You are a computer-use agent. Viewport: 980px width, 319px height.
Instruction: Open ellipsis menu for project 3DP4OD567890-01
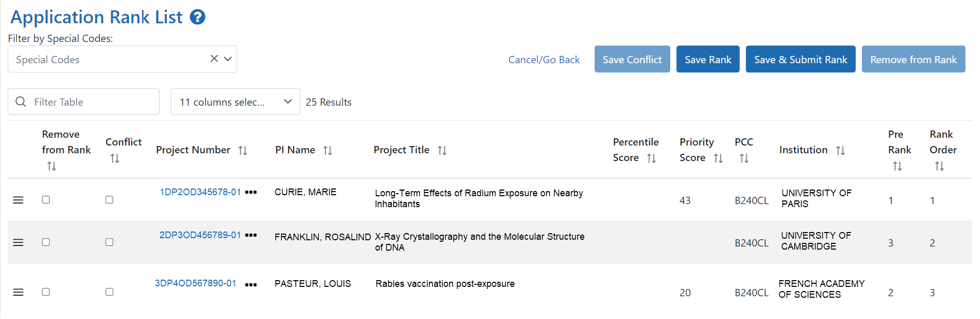[x=251, y=285]
